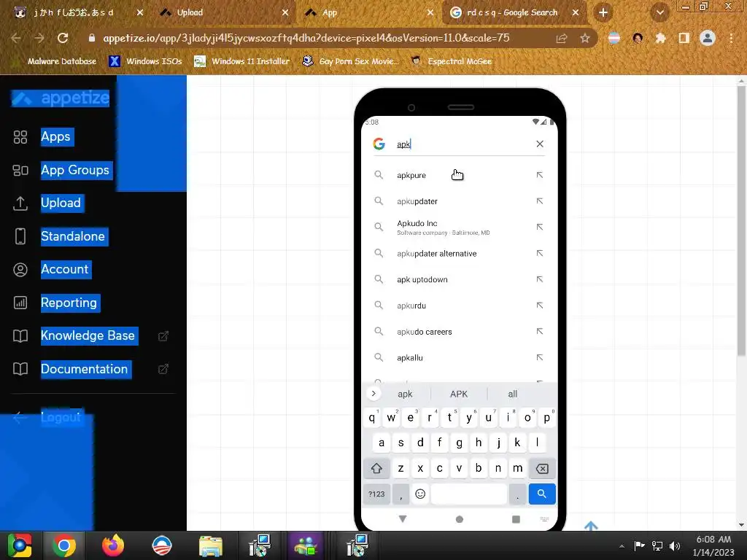Screen dimensions: 747x560
Task: Clear the phone search field with X
Action: pos(540,144)
